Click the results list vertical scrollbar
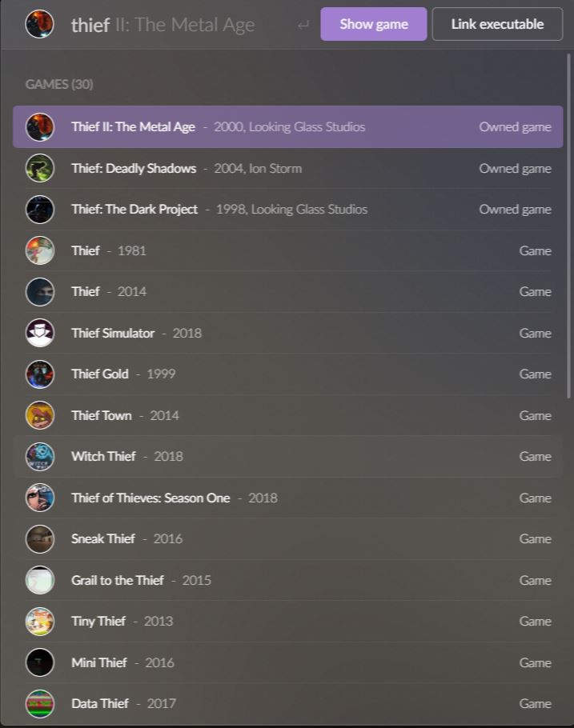Screen dimensions: 574x728 (568, 226)
